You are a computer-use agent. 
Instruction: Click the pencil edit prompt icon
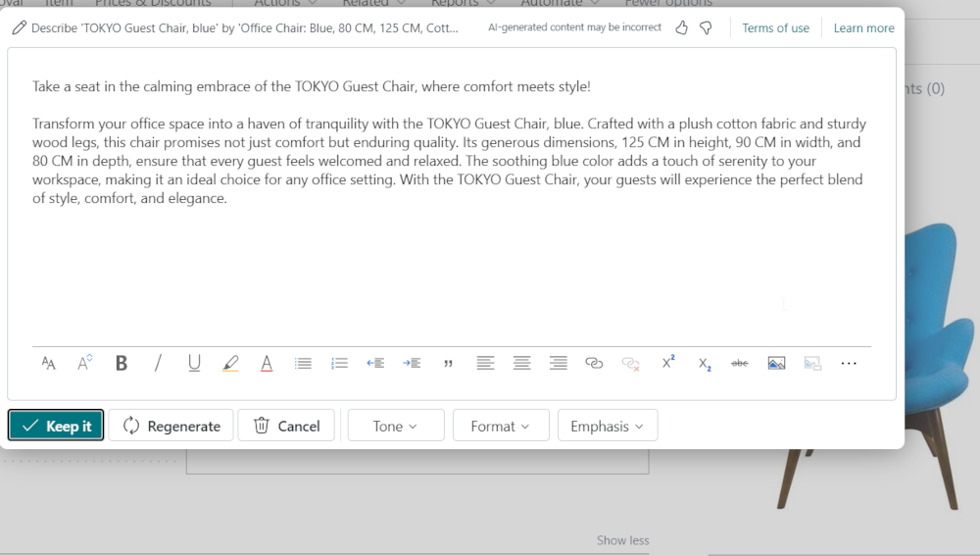pyautogui.click(x=20, y=27)
